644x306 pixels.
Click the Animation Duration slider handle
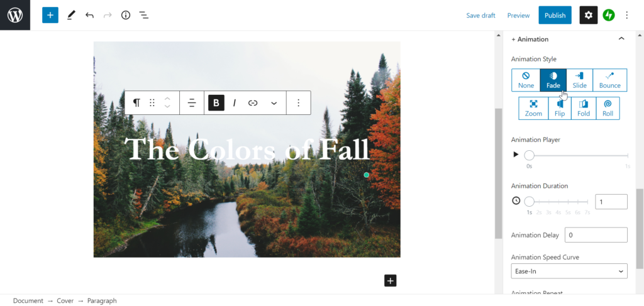point(530,202)
